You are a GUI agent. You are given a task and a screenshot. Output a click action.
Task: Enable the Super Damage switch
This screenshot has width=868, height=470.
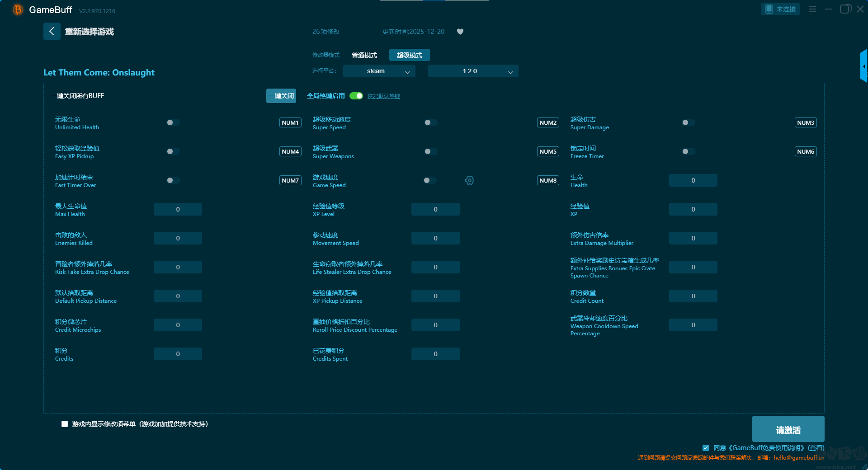point(689,122)
